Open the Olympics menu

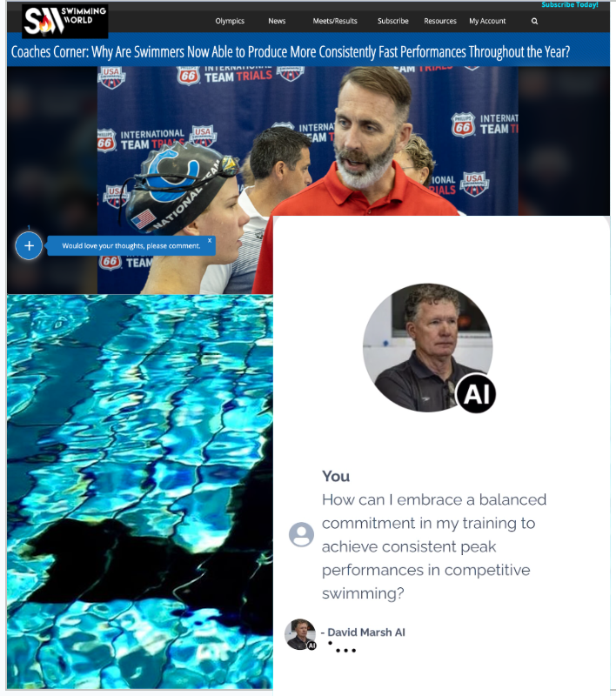[x=230, y=21]
